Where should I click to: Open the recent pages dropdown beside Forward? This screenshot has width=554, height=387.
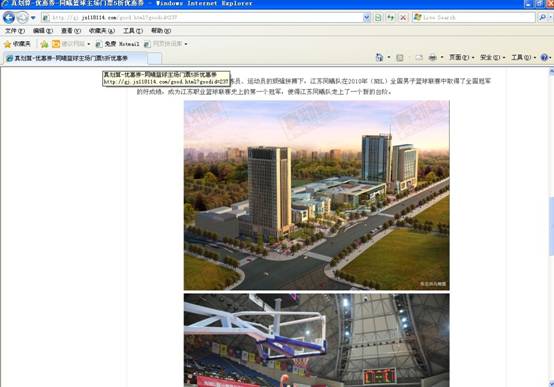click(x=33, y=18)
